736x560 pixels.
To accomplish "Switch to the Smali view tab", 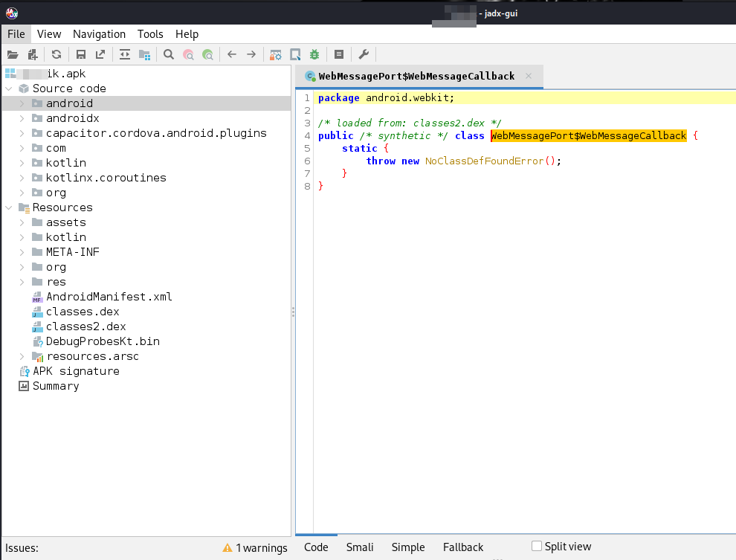I will point(360,547).
